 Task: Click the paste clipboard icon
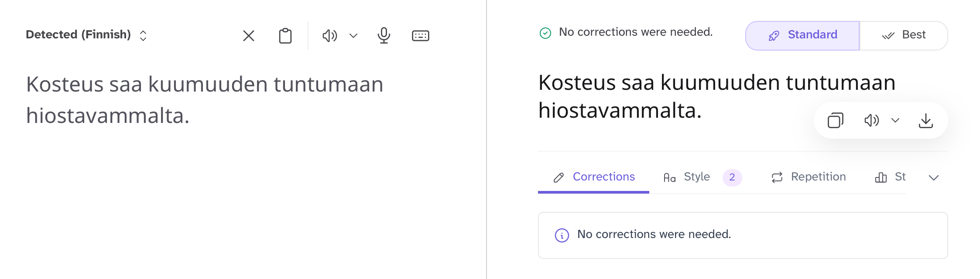[285, 36]
